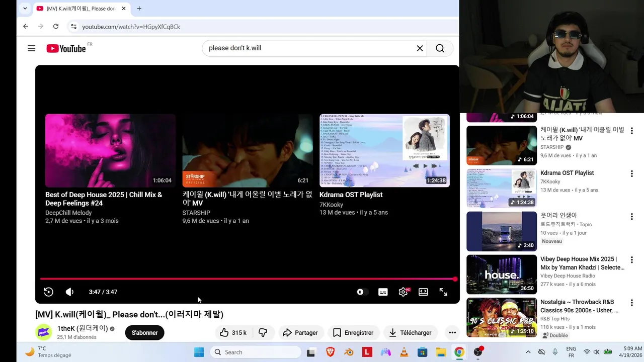Image resolution: width=644 pixels, height=362 pixels.
Task: Open OBS Studio from the taskbar
Action: [478, 352]
